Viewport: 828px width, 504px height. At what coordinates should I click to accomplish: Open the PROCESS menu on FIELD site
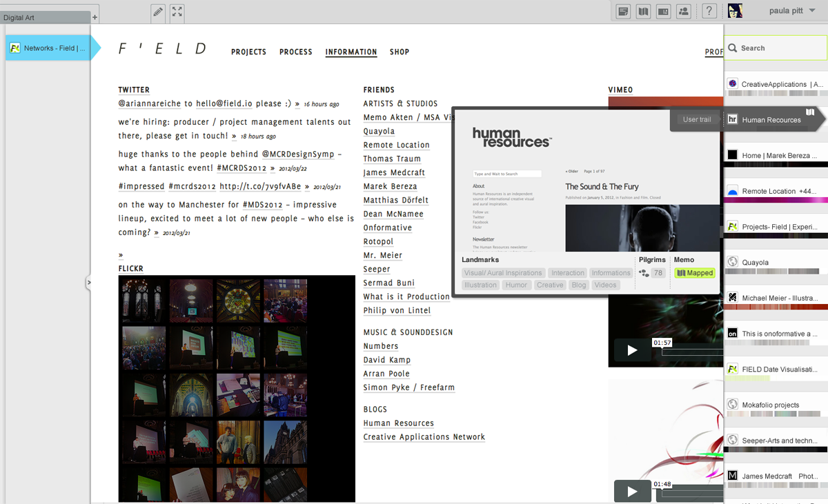pos(296,52)
